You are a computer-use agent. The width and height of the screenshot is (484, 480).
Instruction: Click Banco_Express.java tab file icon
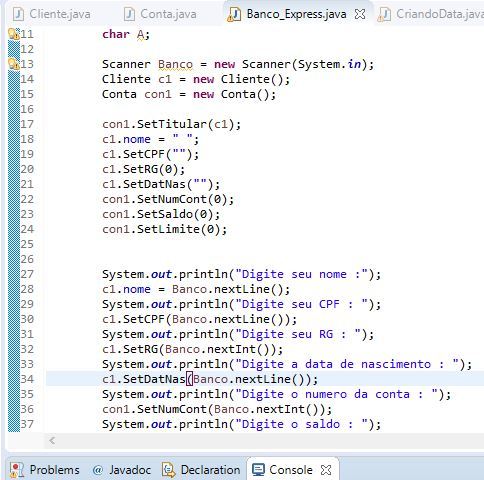234,14
